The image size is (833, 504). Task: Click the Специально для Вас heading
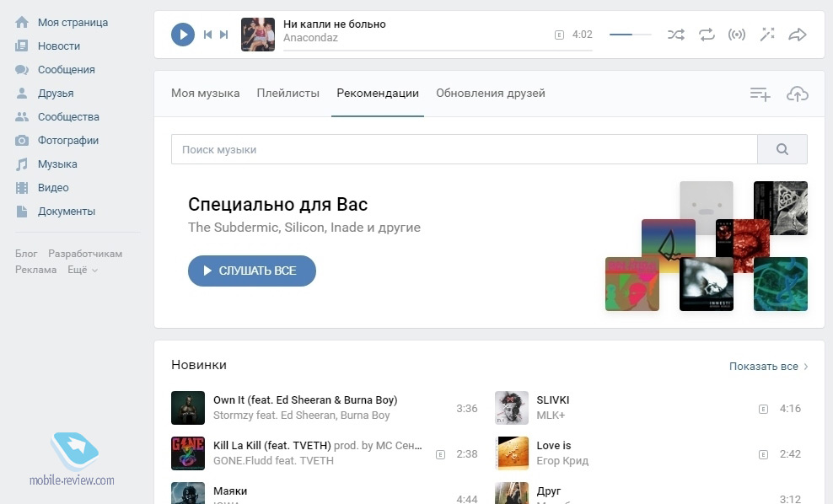278,205
